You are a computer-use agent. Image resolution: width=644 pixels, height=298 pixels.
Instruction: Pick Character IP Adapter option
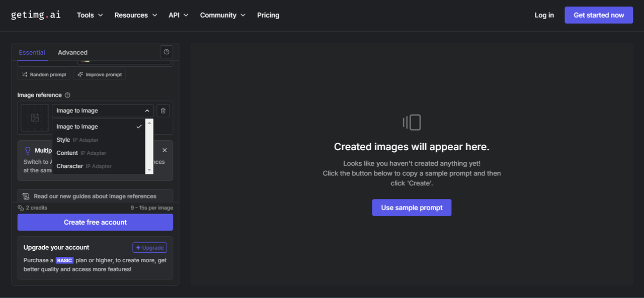[99, 166]
